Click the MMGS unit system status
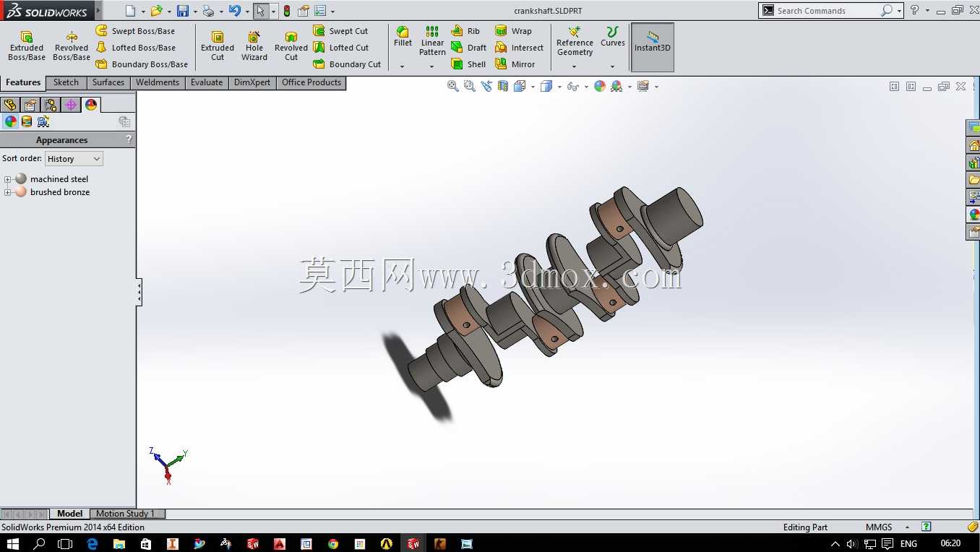The height and width of the screenshot is (552, 980). click(x=879, y=527)
